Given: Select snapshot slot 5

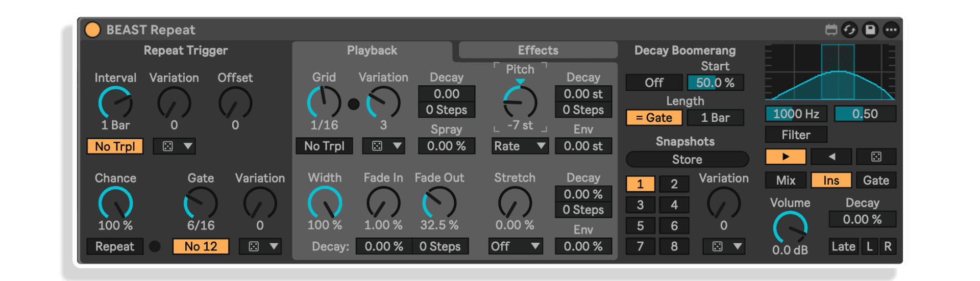Looking at the screenshot, I should click(640, 226).
